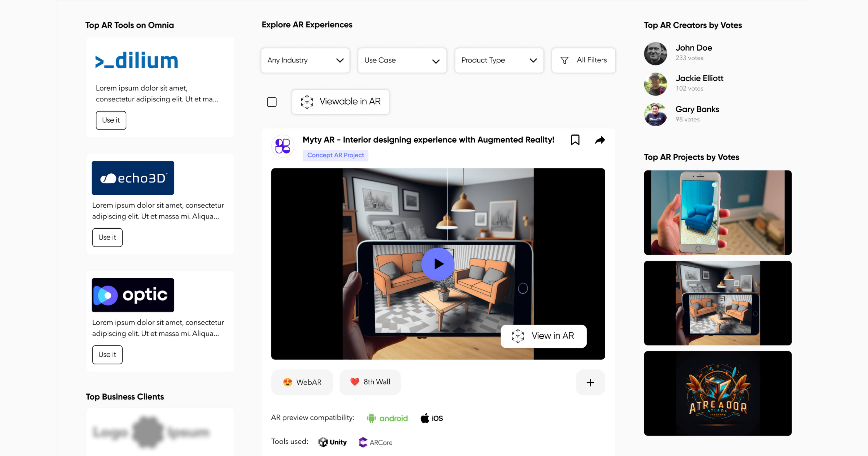868x456 pixels.
Task: Click the plus add-reaction button
Action: click(x=590, y=383)
